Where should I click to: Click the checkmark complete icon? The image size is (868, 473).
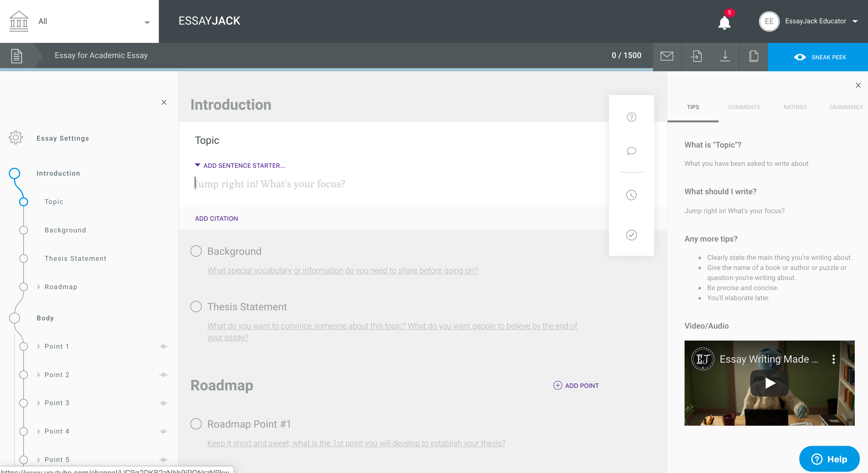pyautogui.click(x=631, y=235)
